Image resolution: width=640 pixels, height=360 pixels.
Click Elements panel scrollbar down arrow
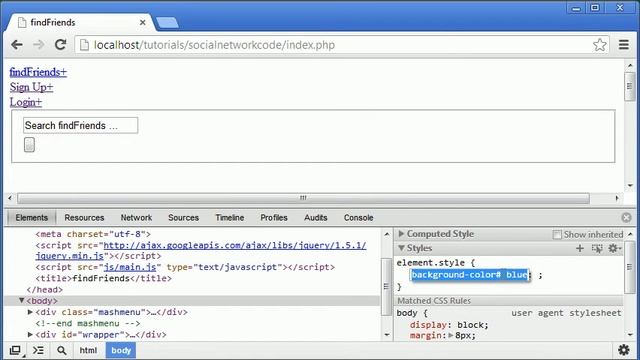[387, 335]
